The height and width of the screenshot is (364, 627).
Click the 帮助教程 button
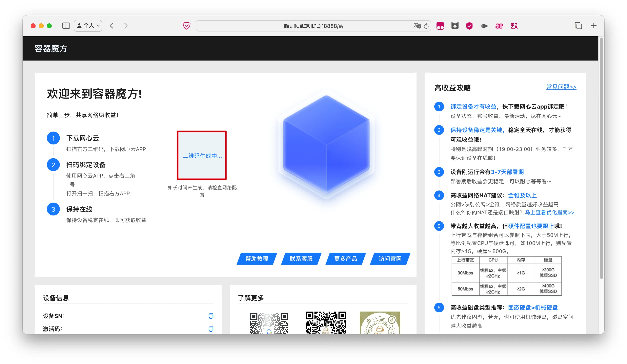(x=257, y=259)
